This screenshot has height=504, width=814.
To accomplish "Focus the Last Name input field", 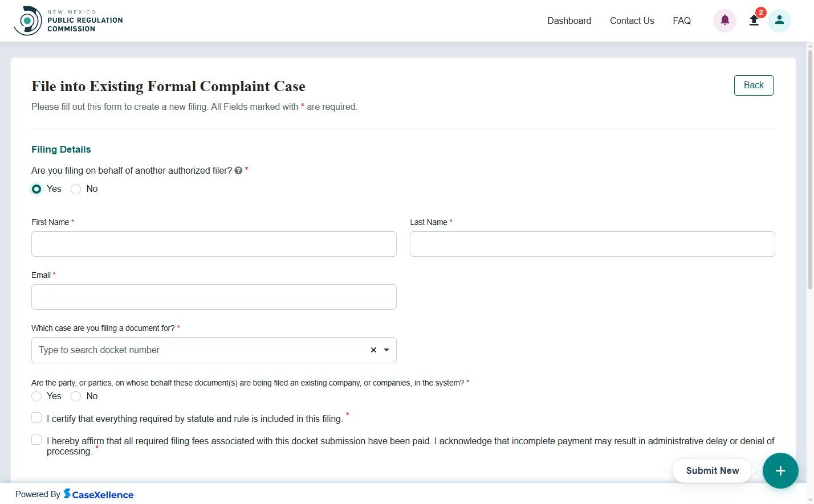I will (592, 244).
